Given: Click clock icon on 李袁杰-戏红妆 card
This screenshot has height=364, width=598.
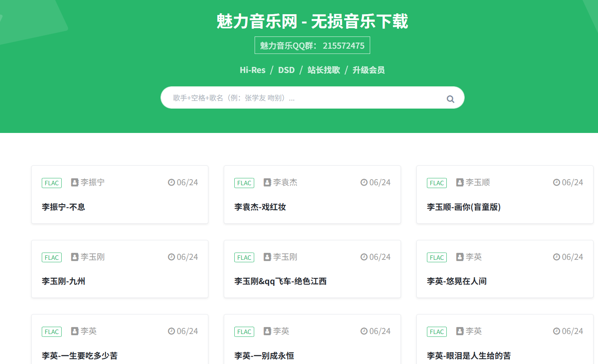Looking at the screenshot, I should point(364,182).
